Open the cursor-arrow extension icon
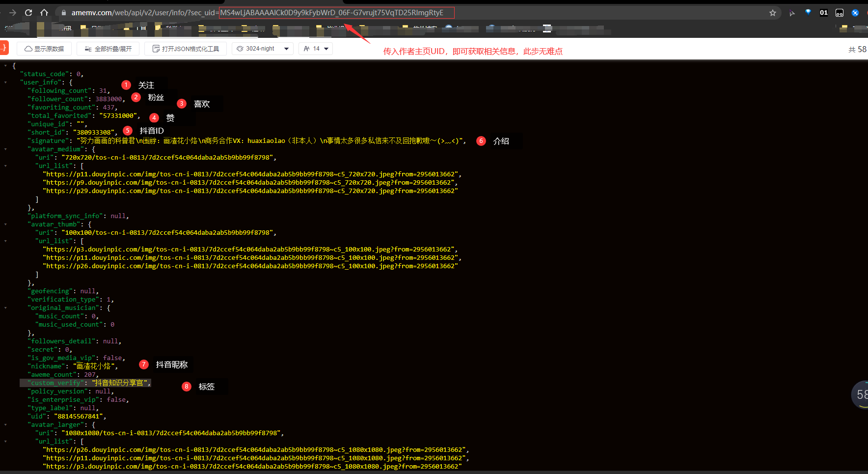This screenshot has height=474, width=868. tap(792, 13)
